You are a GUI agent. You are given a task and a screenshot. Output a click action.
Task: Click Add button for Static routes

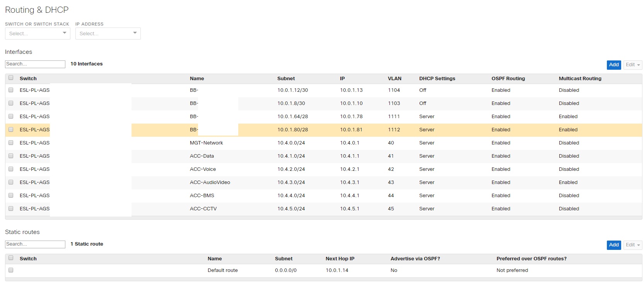point(613,245)
